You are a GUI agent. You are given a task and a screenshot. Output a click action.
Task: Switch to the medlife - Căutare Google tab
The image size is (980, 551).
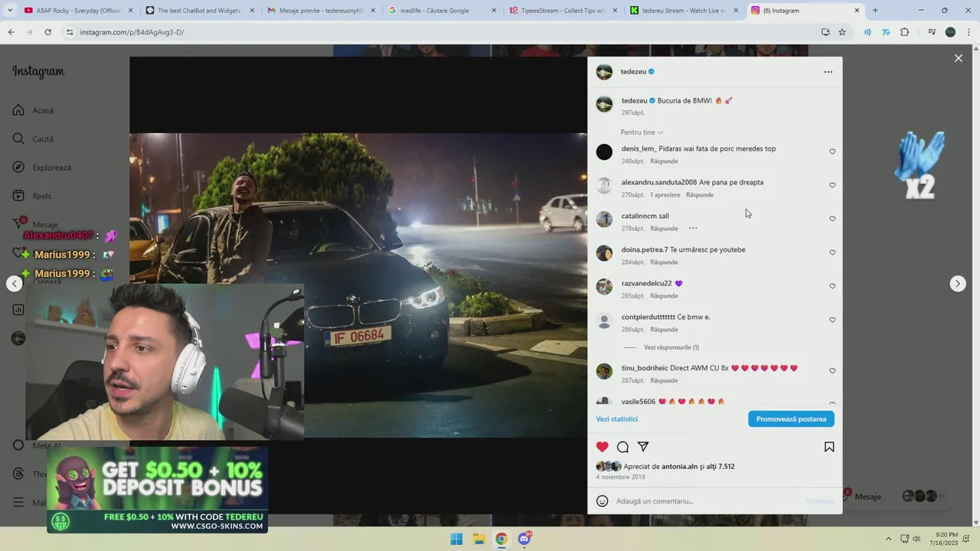[443, 11]
